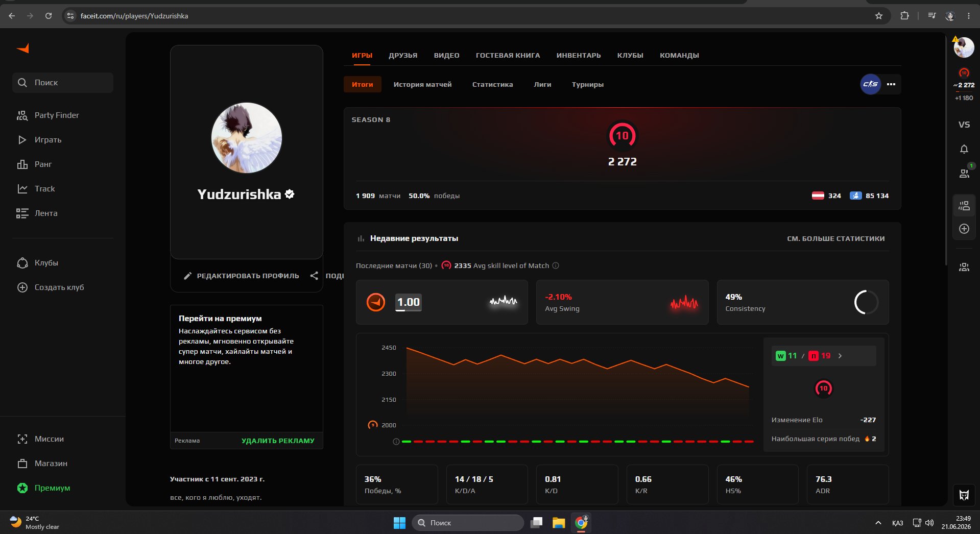Open the Track section
The height and width of the screenshot is (534, 980).
tap(36, 189)
